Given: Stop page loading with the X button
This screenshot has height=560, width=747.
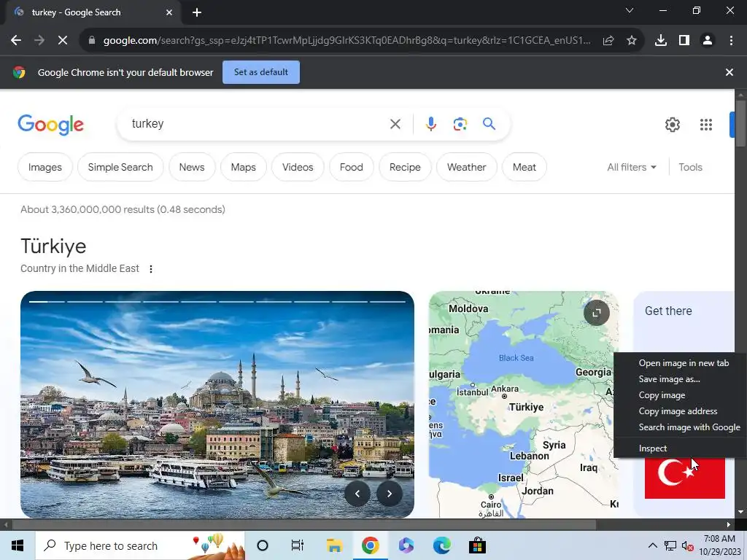Looking at the screenshot, I should click(63, 41).
